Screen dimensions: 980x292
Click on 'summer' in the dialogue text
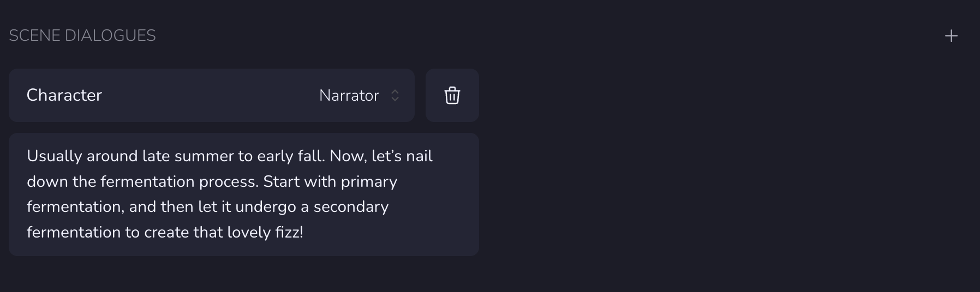204,156
